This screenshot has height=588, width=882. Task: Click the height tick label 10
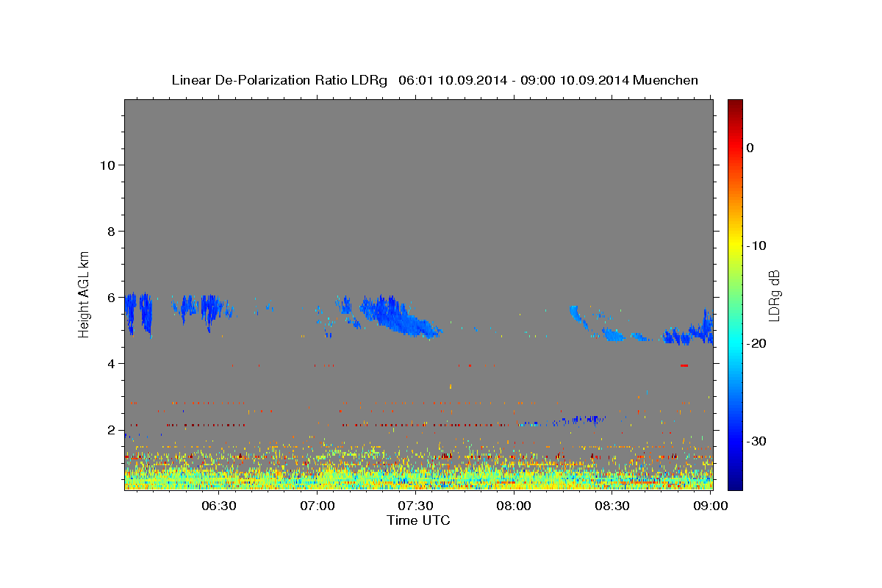click(x=107, y=165)
